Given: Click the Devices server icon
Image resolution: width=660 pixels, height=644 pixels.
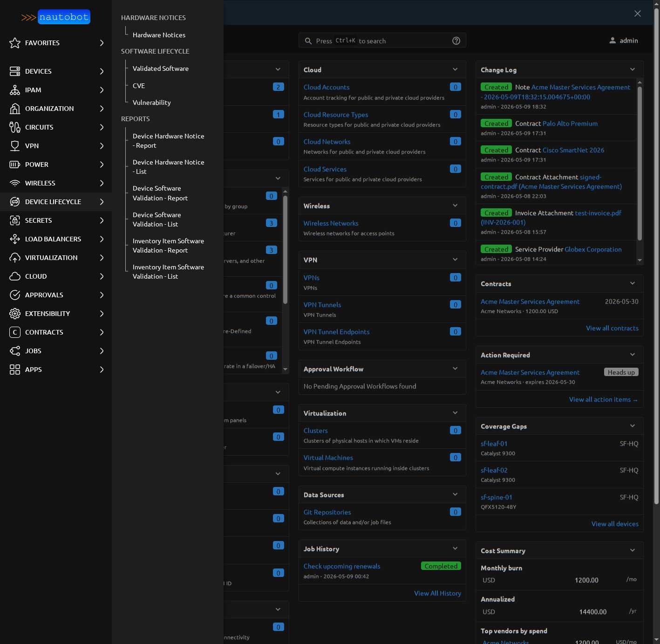Looking at the screenshot, I should [15, 71].
